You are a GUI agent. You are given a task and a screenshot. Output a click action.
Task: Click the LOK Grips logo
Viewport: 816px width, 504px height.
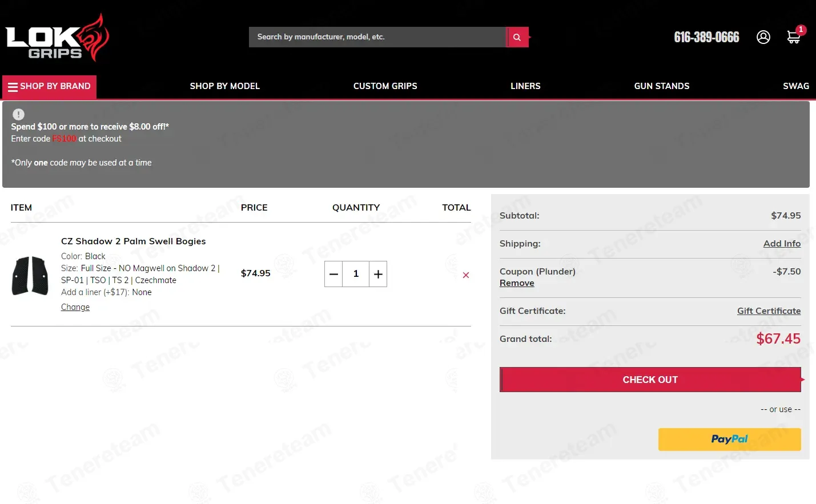tap(57, 37)
